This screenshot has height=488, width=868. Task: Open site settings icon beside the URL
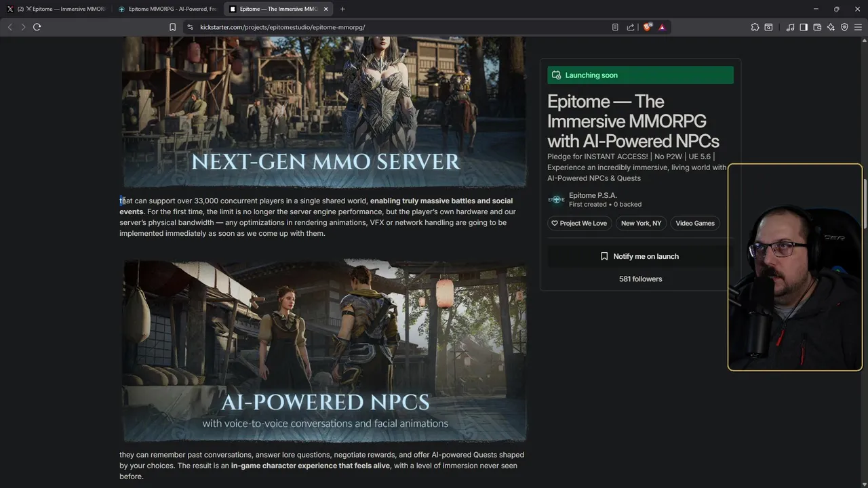[x=190, y=27]
